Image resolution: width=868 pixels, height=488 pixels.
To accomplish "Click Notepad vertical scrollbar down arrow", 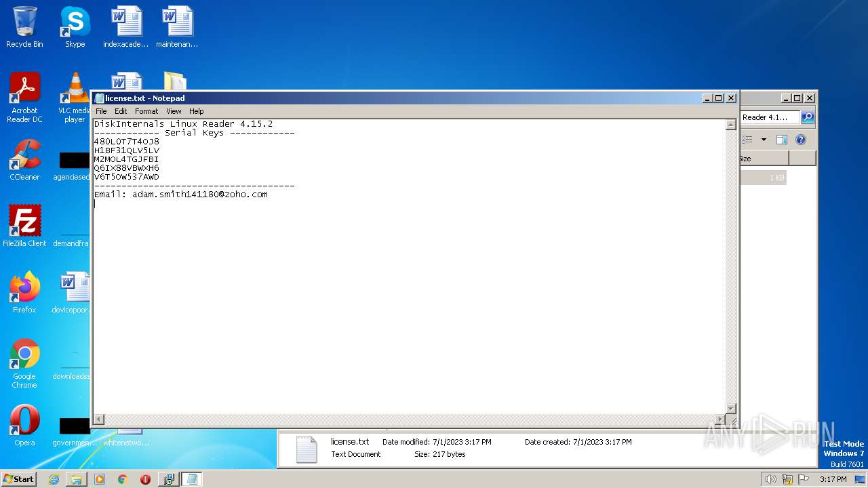I will click(x=730, y=408).
